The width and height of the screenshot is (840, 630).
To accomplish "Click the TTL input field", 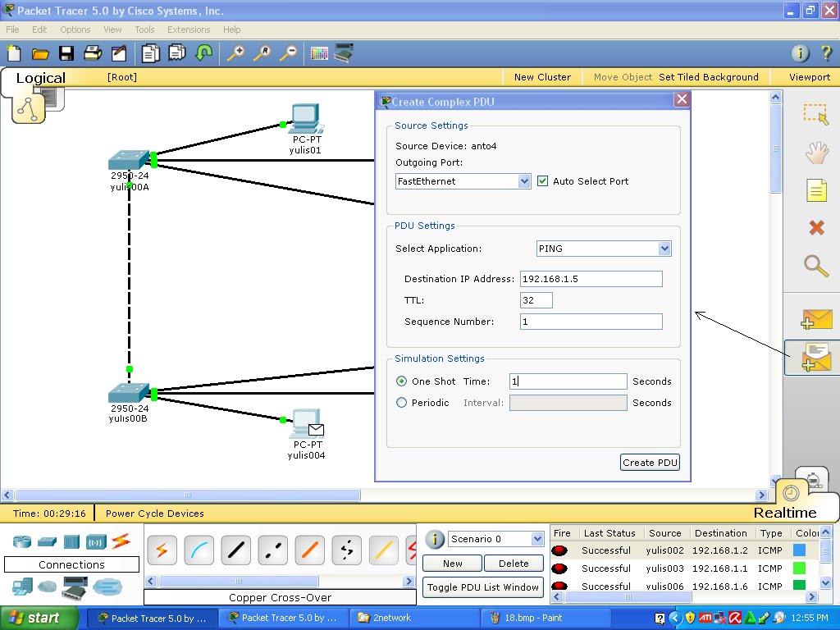I will point(536,300).
